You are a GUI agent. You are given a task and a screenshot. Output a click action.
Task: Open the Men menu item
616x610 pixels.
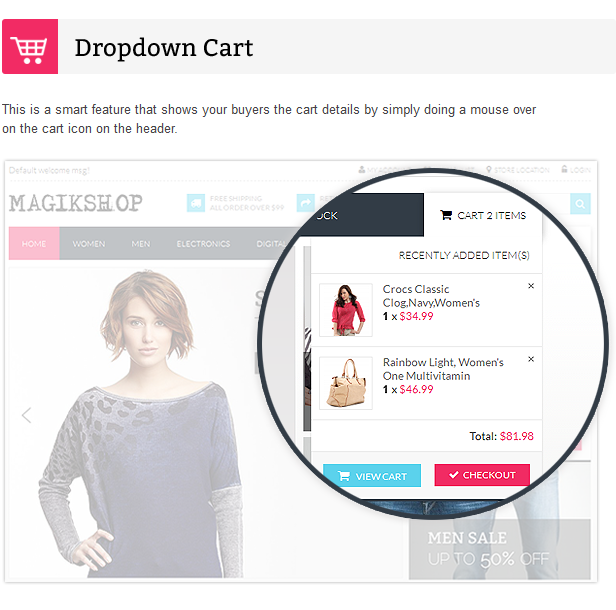tap(141, 244)
